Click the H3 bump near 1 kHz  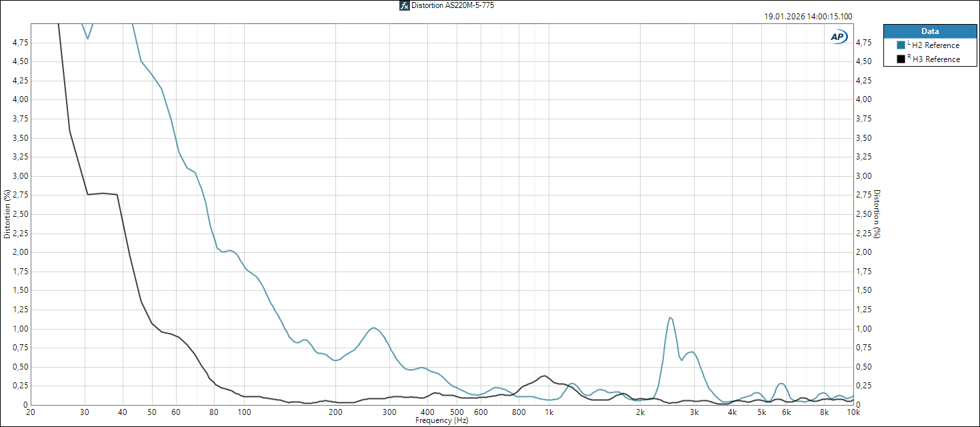(544, 376)
